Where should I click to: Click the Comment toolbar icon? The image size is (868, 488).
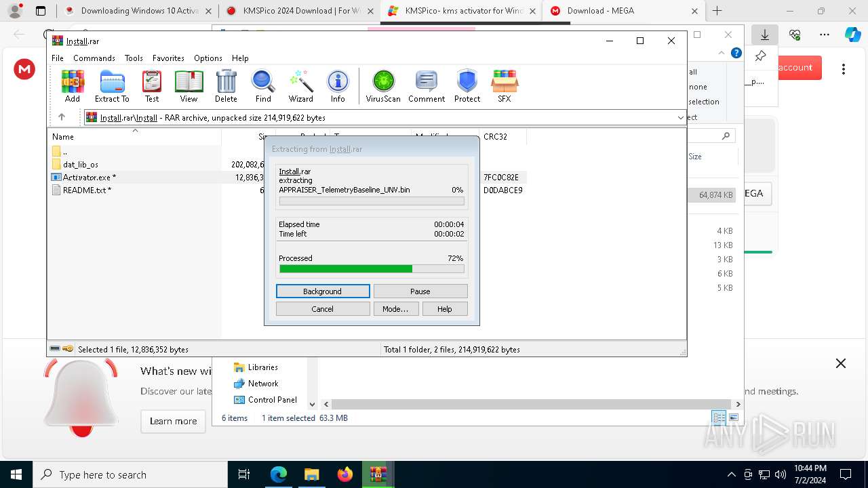(427, 86)
